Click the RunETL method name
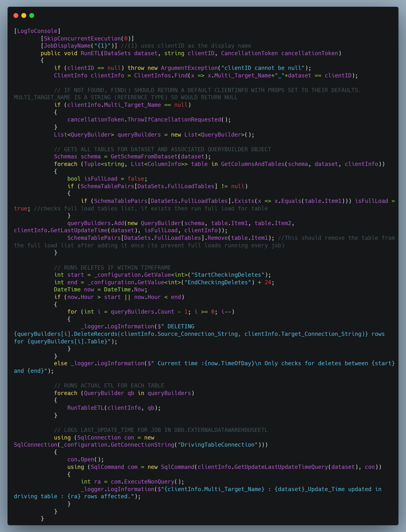406x532 pixels. (x=91, y=53)
